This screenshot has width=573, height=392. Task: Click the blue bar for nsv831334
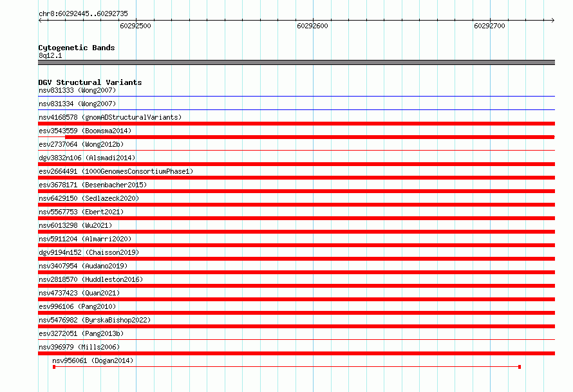(296, 109)
